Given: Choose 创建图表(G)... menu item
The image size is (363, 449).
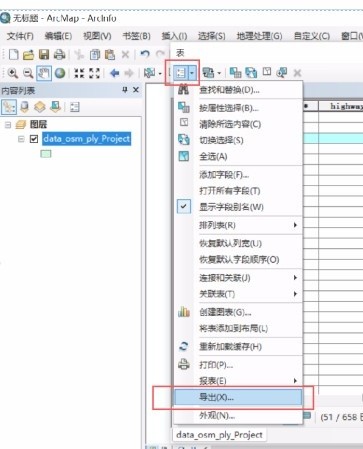Looking at the screenshot, I should [x=238, y=312].
